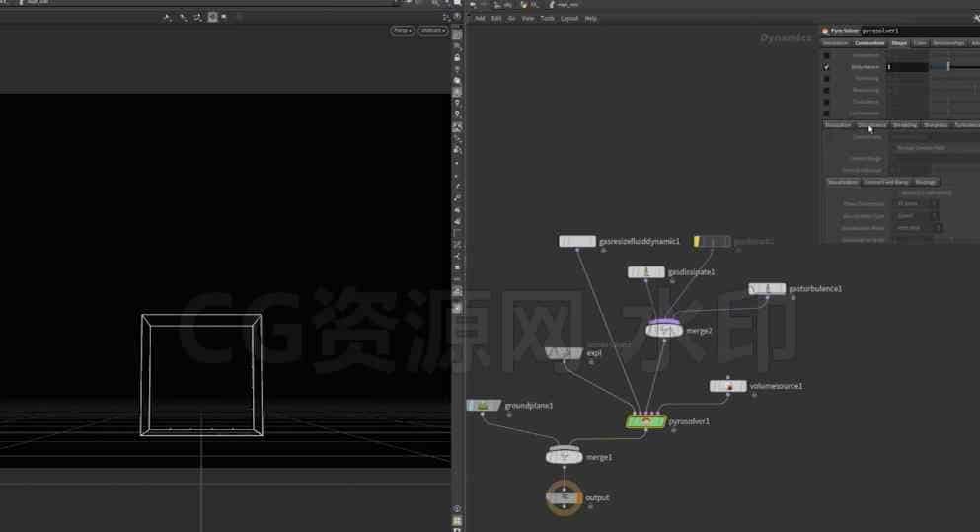This screenshot has width=980, height=532.
Task: Select the gasresizefluiddynamic1 node
Action: (x=577, y=241)
